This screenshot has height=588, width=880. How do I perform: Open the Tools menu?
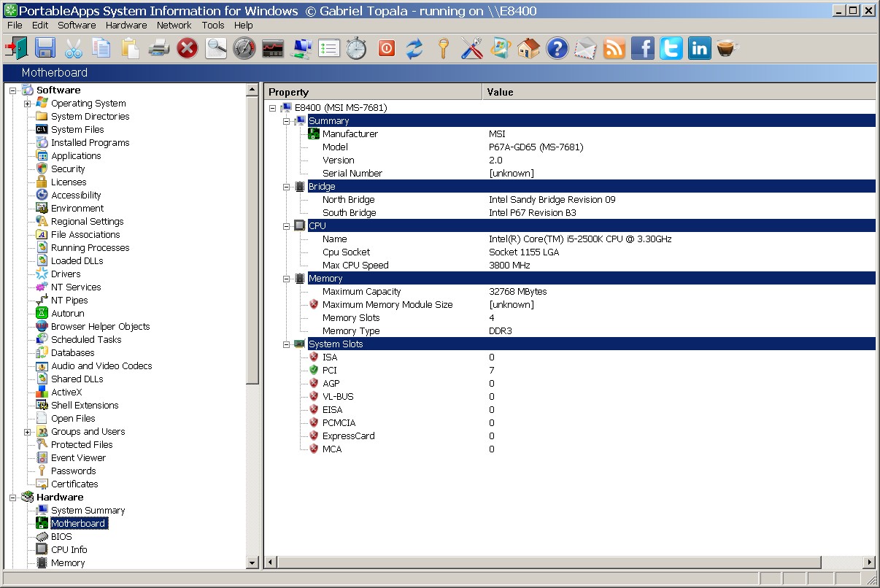(x=213, y=25)
